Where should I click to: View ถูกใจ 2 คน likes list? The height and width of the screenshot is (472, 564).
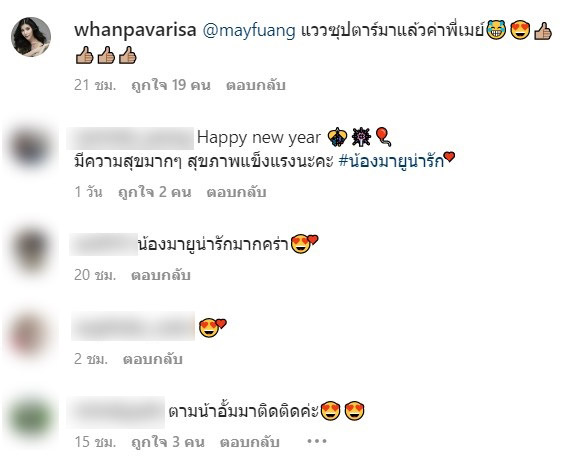[x=155, y=192]
